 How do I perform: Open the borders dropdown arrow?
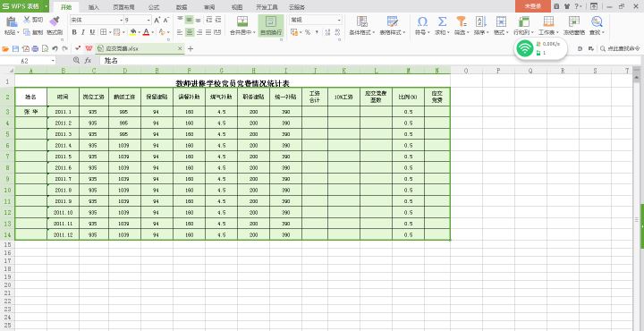(x=109, y=32)
